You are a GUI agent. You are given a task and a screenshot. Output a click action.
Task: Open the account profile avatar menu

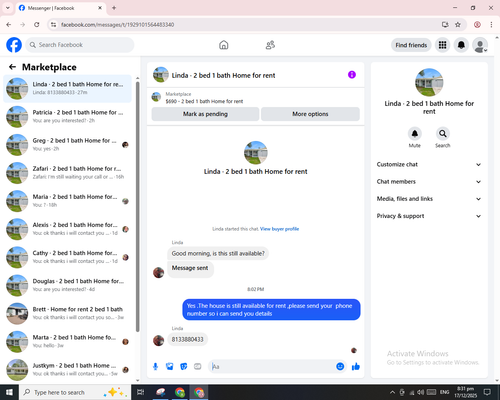[x=480, y=45]
